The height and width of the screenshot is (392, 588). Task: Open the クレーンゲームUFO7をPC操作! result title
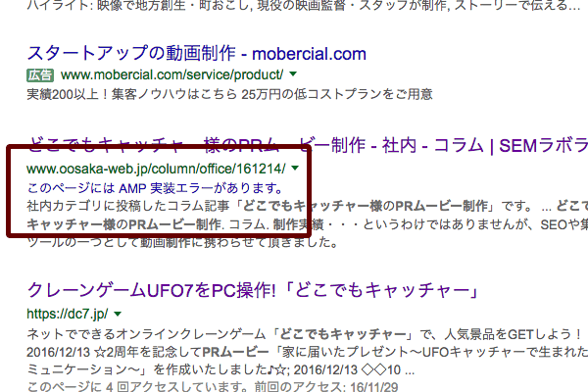pos(253,290)
